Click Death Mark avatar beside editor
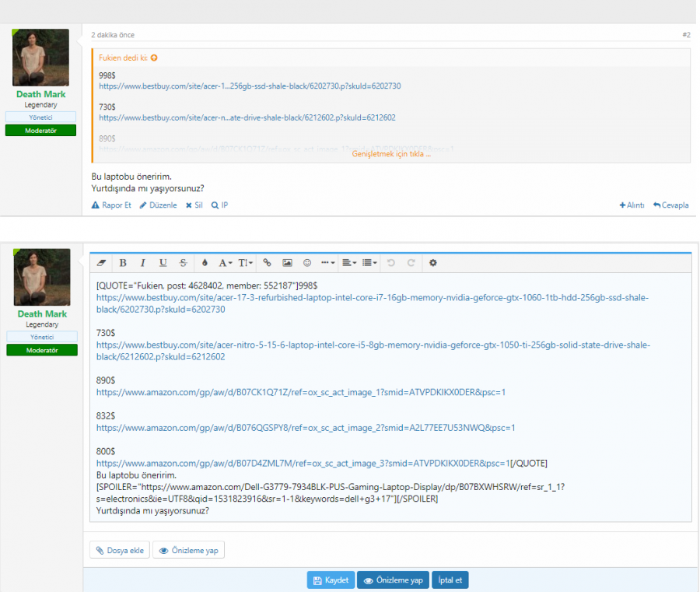Screen dimensions: 700x592 tap(42, 277)
